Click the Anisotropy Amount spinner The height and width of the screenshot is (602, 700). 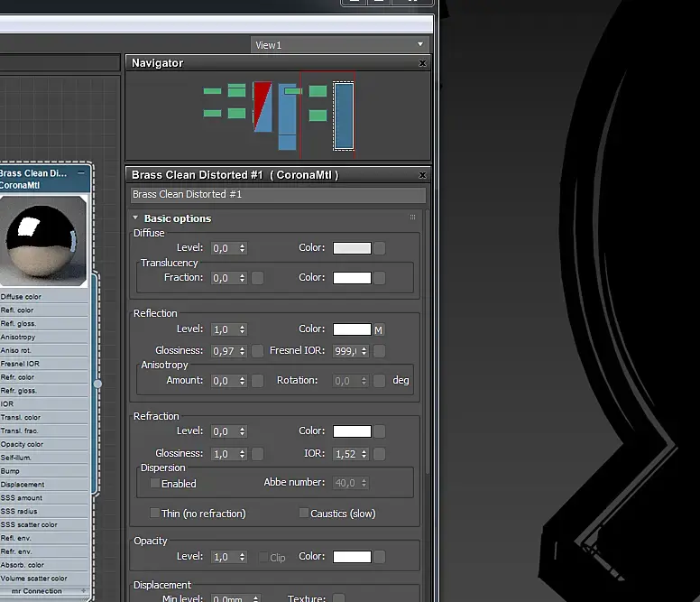point(242,381)
